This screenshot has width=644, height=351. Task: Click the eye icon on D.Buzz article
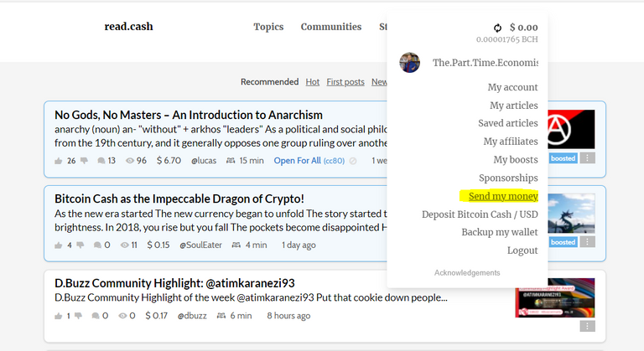(x=122, y=316)
